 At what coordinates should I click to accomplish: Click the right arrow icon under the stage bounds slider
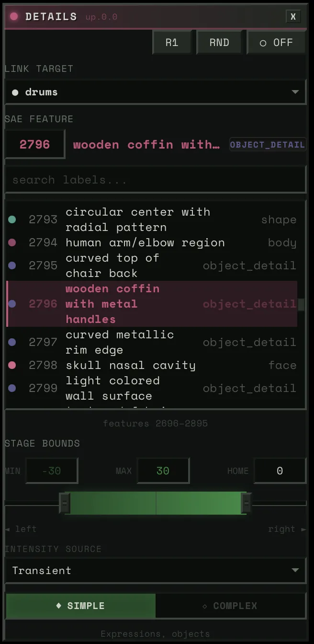303,529
